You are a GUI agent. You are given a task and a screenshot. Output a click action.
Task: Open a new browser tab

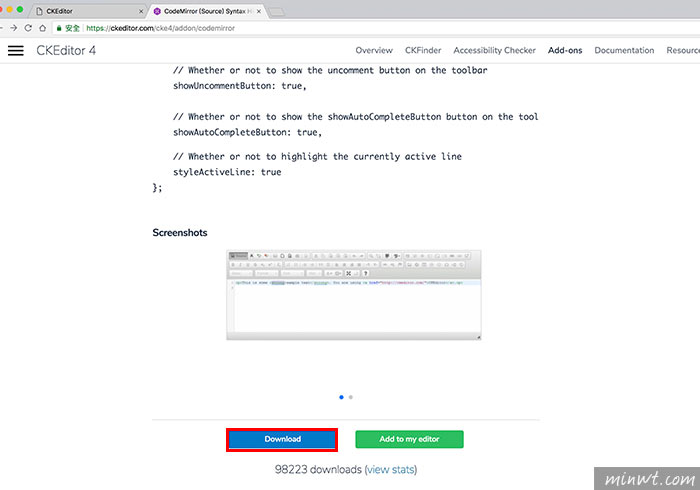click(x=276, y=12)
